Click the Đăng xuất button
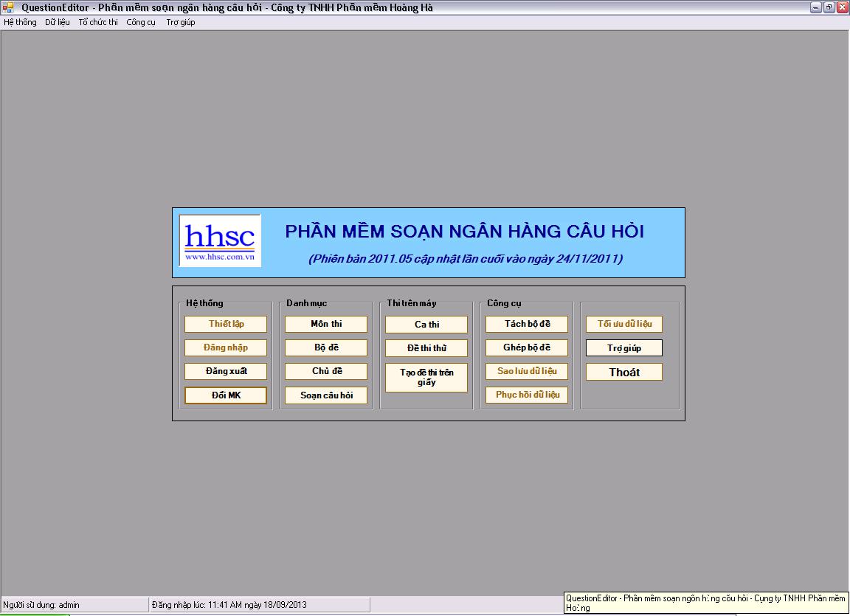850x616 pixels. 226,371
